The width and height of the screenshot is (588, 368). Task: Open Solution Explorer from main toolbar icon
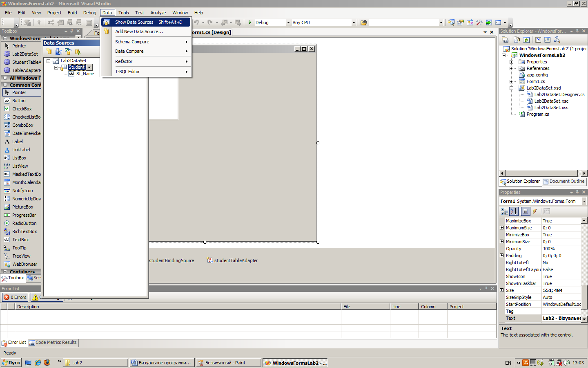click(451, 22)
